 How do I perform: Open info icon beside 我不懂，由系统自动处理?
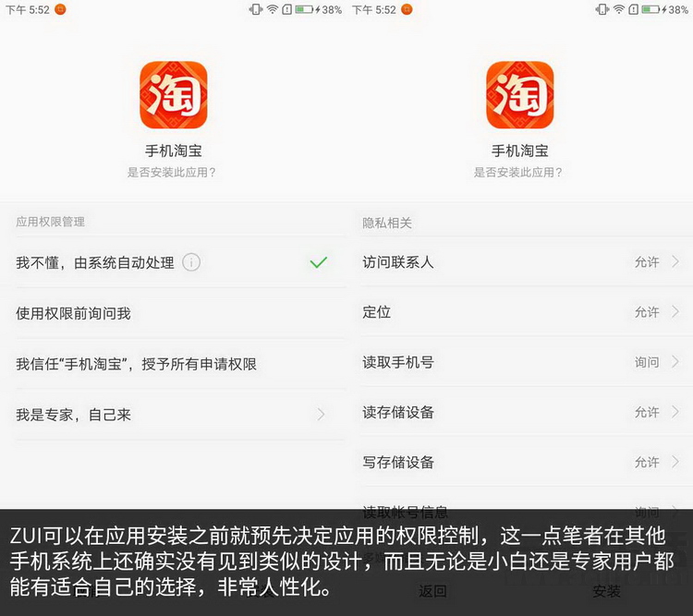[x=191, y=262]
